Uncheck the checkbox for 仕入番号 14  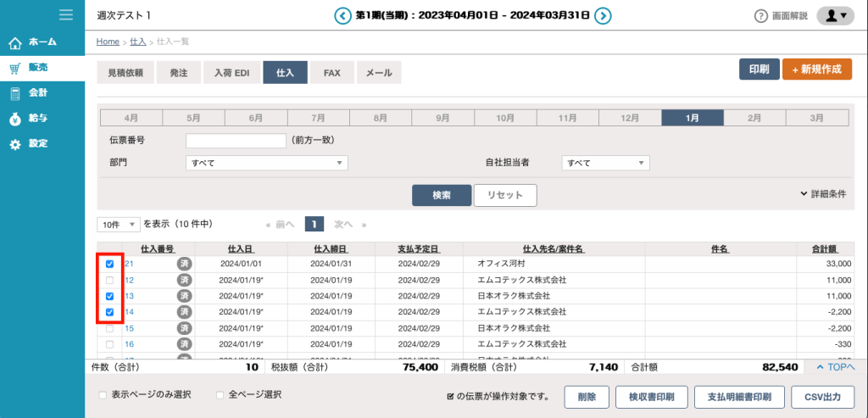coord(109,312)
